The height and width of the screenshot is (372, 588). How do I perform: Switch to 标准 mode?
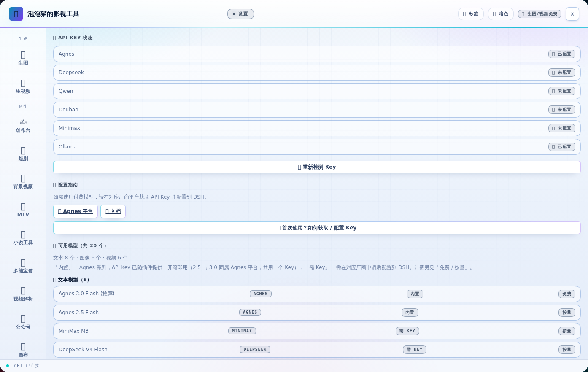coord(471,14)
